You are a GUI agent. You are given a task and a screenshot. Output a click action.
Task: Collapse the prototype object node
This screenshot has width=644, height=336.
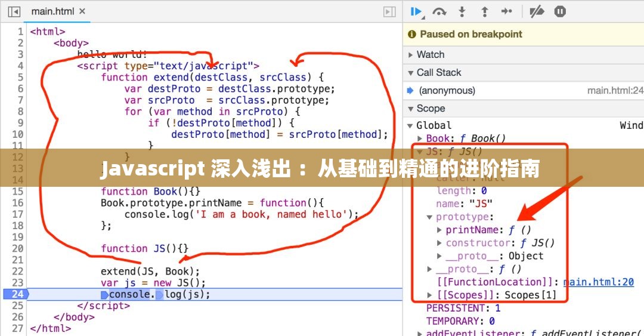(429, 217)
